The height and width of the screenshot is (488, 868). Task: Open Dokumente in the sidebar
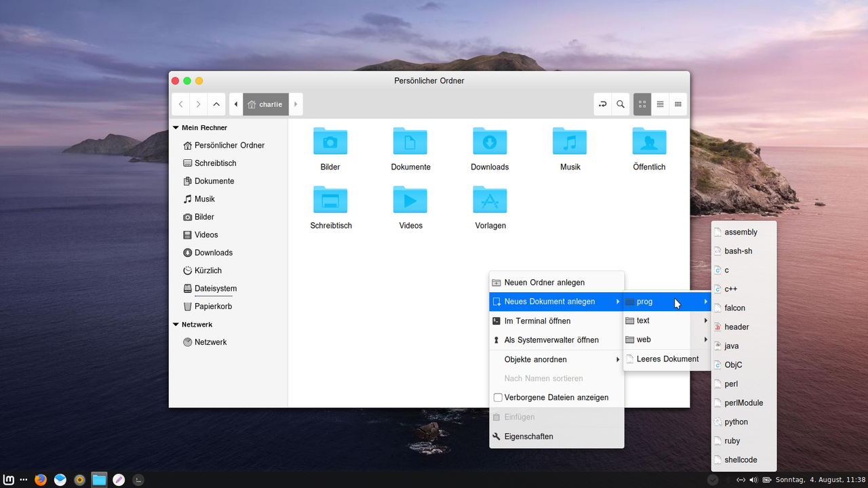pyautogui.click(x=229, y=181)
